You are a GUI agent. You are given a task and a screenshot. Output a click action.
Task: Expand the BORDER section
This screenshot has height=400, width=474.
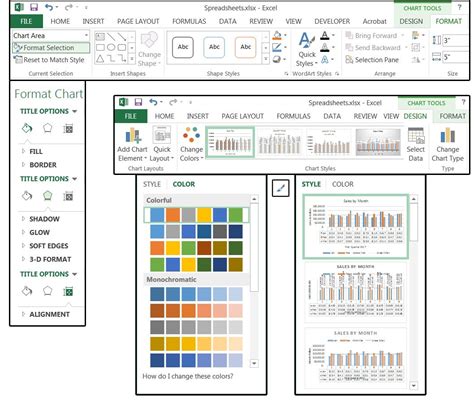[x=39, y=165]
